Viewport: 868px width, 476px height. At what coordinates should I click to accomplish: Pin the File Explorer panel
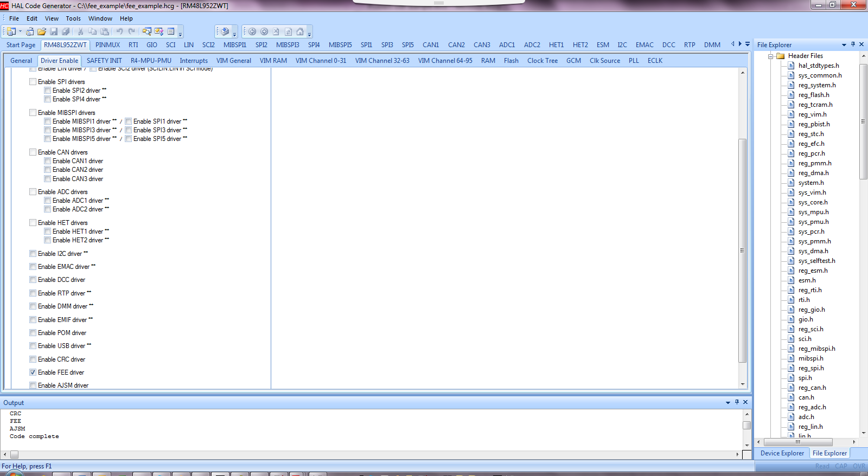[x=853, y=44]
